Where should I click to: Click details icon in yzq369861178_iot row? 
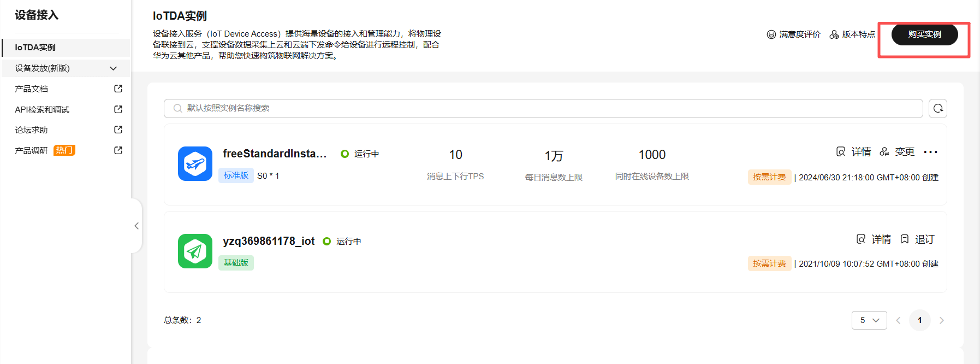pos(861,239)
